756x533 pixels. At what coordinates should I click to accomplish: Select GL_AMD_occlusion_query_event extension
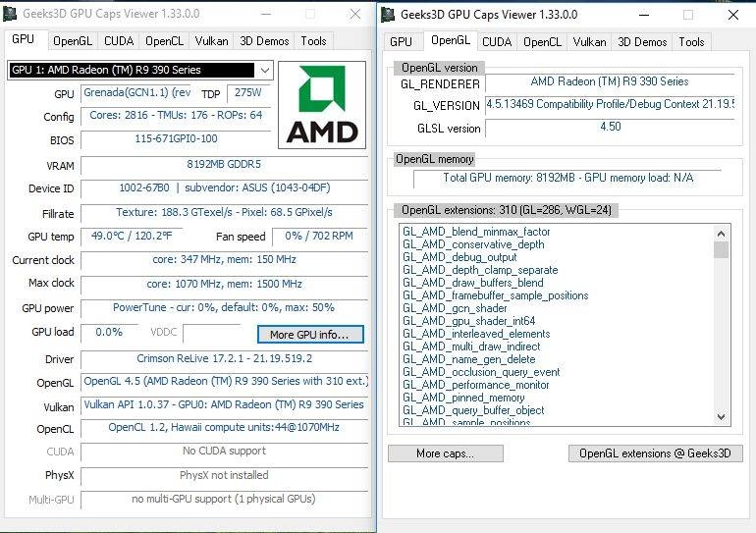coord(481,372)
